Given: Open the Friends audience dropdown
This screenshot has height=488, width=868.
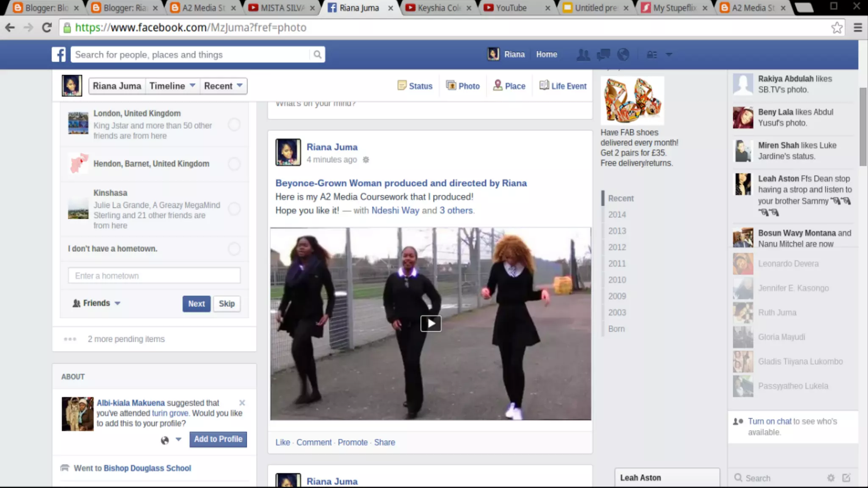Looking at the screenshot, I should click(97, 303).
